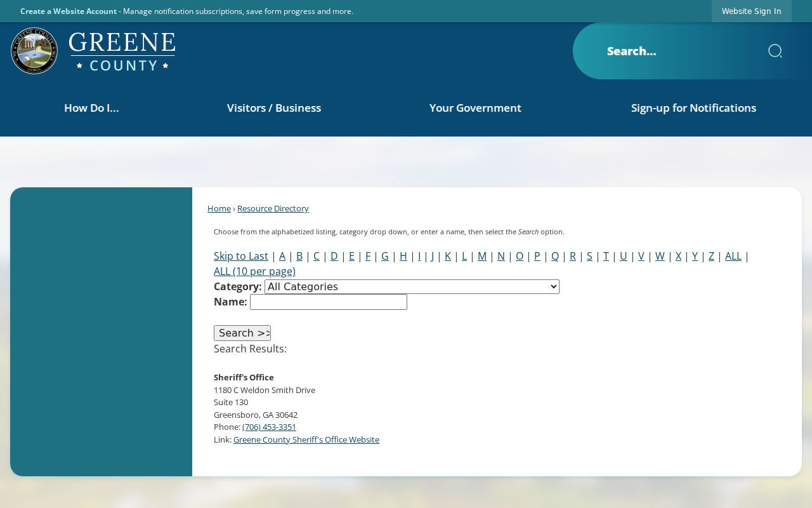Filter listing by letter A

(x=282, y=256)
